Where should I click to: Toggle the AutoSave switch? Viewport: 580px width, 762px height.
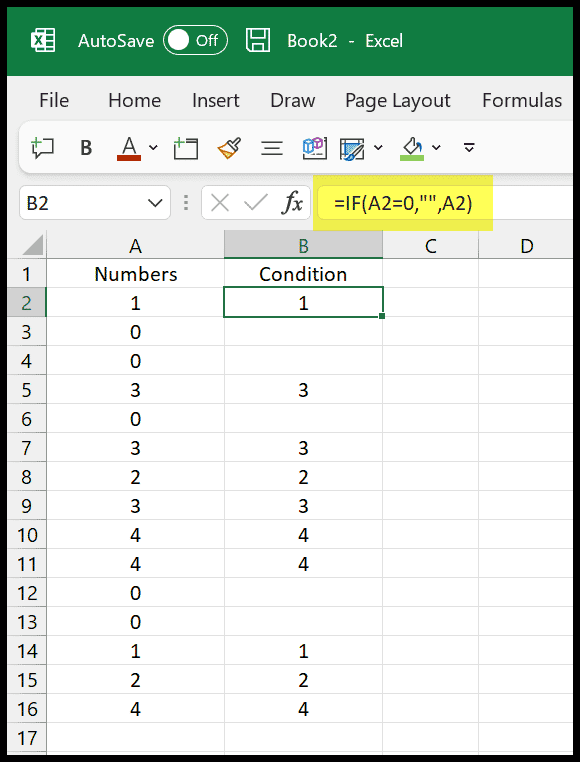[195, 41]
